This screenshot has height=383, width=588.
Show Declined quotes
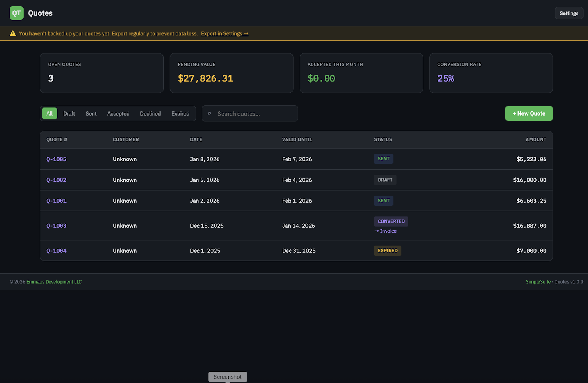150,114
